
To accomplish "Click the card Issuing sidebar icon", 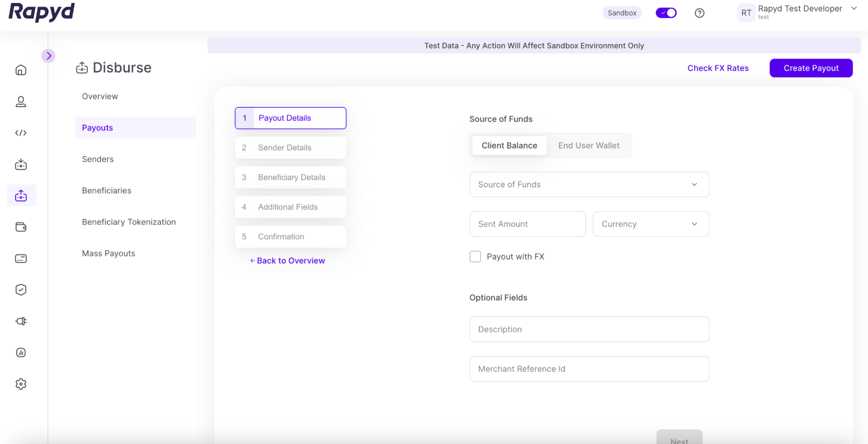I will point(21,258).
